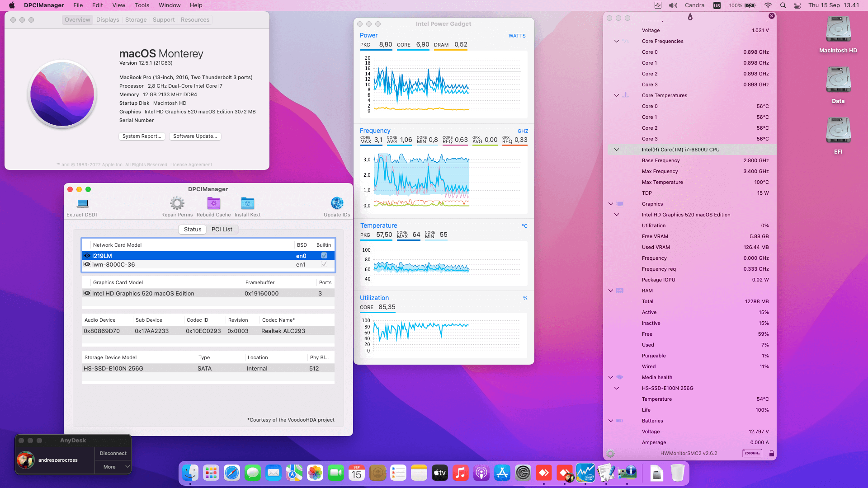This screenshot has height=488, width=868.
Task: Open the License Agreement link
Action: (x=191, y=165)
